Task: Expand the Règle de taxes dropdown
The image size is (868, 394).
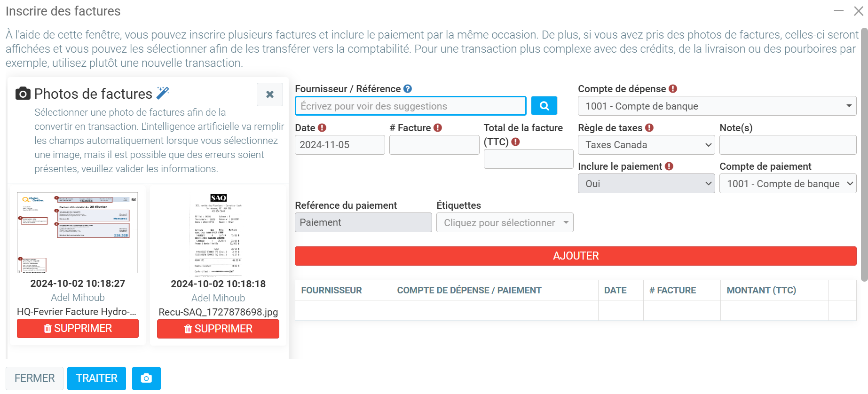Action: (646, 145)
